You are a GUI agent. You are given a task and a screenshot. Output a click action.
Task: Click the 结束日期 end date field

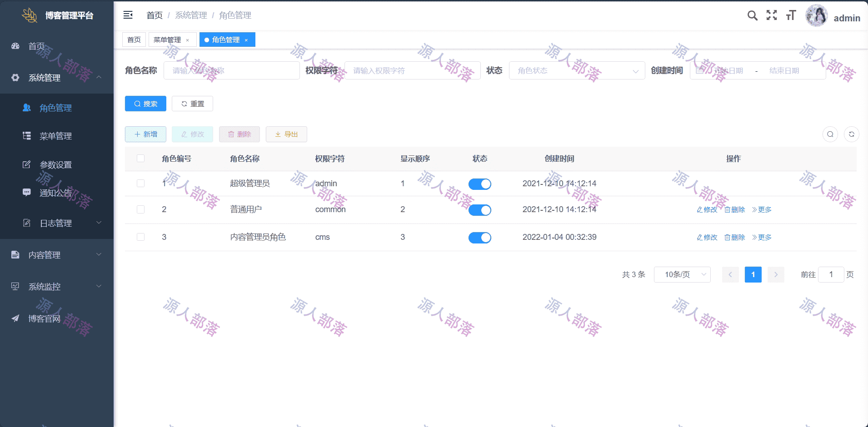784,70
